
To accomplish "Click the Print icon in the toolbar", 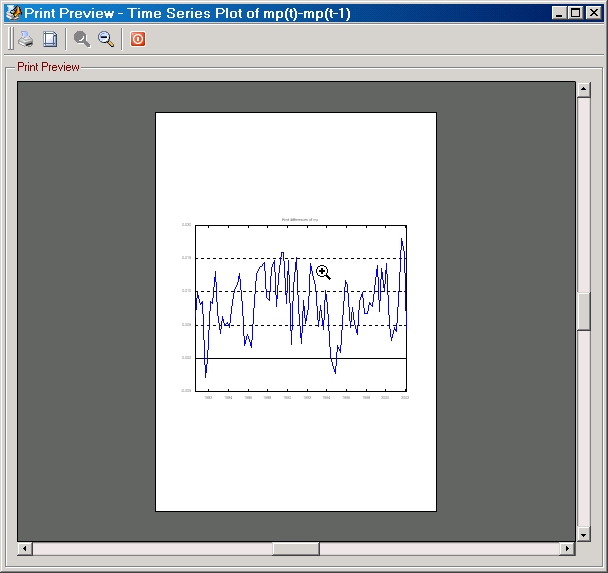I will pyautogui.click(x=26, y=39).
